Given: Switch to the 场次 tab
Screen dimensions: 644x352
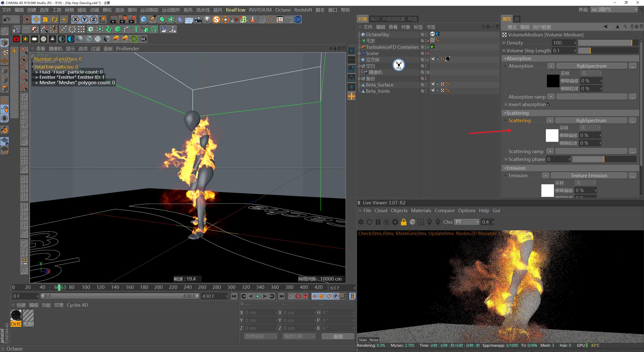Looking at the screenshot, I should pyautogui.click(x=375, y=19).
